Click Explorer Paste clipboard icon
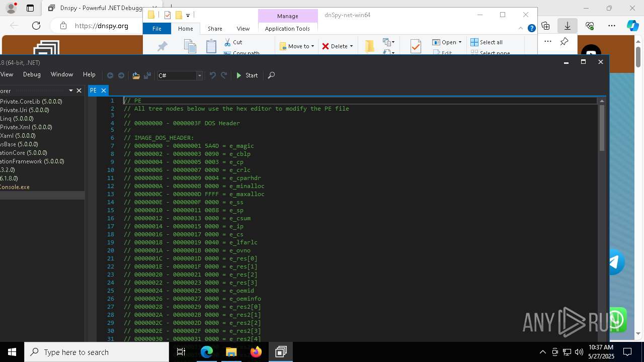Image resolution: width=644 pixels, height=362 pixels. [211, 46]
